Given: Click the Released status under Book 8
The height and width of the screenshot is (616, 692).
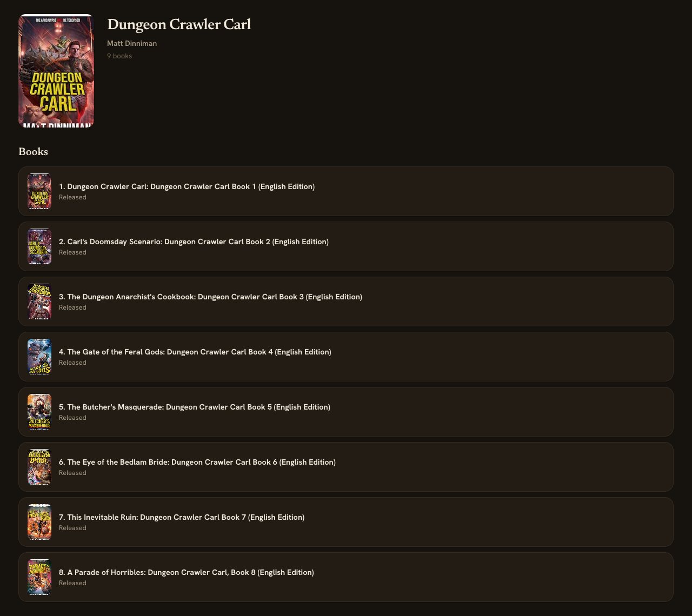Looking at the screenshot, I should tap(72, 583).
